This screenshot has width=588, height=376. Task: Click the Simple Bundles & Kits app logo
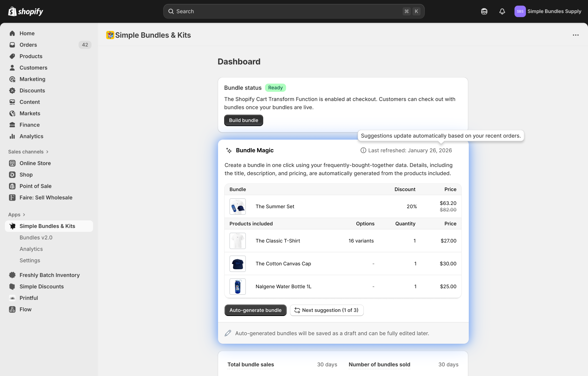pyautogui.click(x=110, y=35)
